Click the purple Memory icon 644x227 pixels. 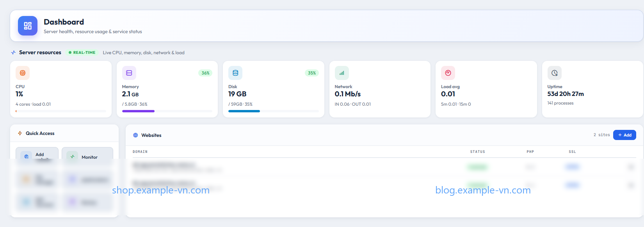pyautogui.click(x=129, y=73)
